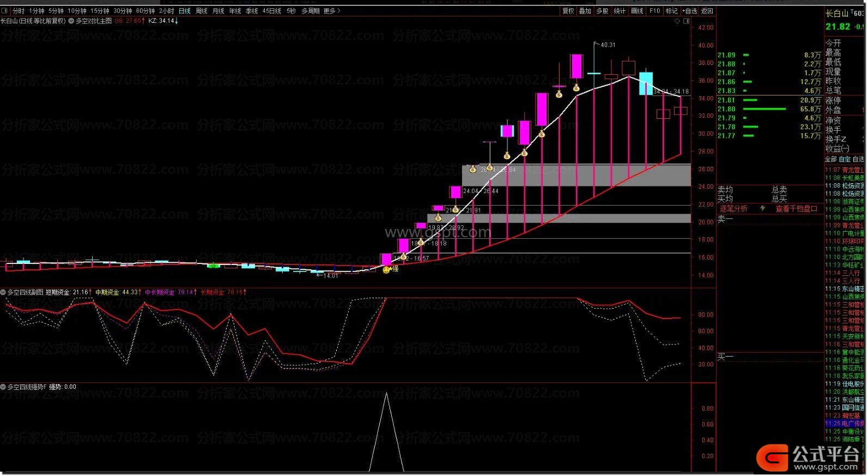Image resolution: width=868 pixels, height=476 pixels.
Task: Click the lightning bolt icon beside 逐笔分析
Action: pyautogui.click(x=762, y=208)
